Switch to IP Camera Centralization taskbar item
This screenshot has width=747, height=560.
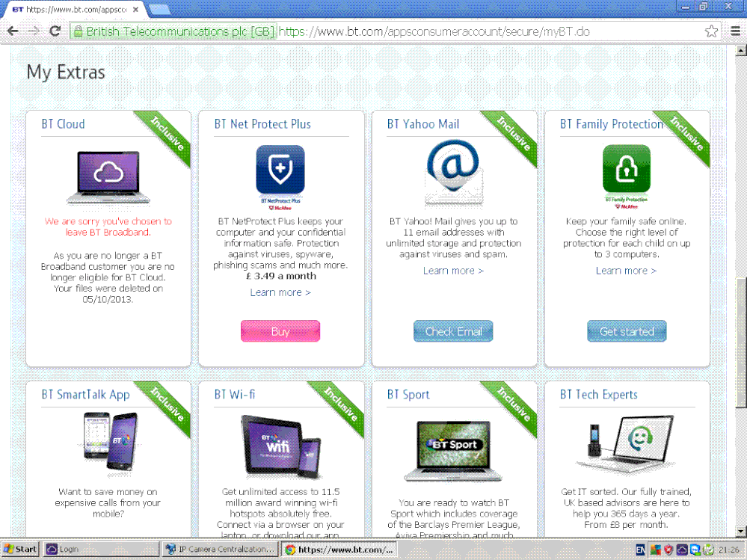coord(220,549)
